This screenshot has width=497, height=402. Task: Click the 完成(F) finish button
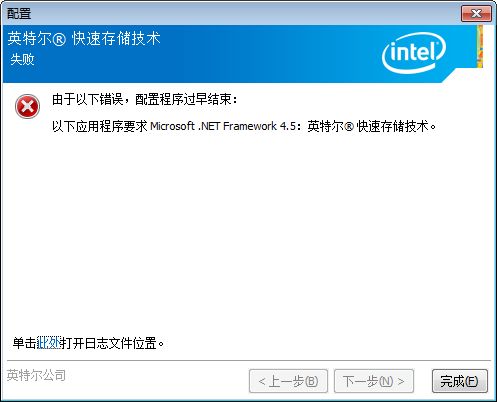tap(460, 381)
